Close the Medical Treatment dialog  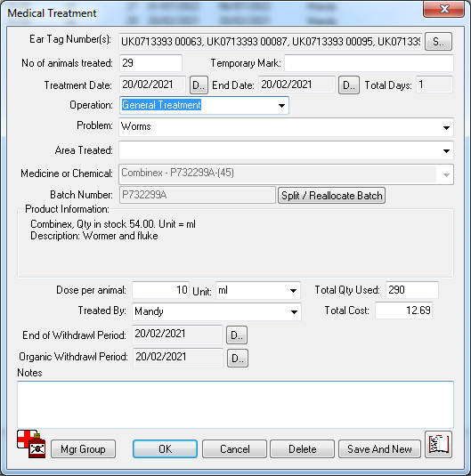point(444,9)
